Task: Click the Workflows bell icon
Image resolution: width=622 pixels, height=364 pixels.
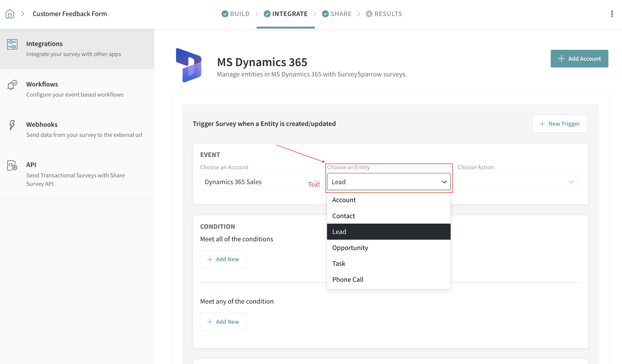Action: [x=12, y=85]
